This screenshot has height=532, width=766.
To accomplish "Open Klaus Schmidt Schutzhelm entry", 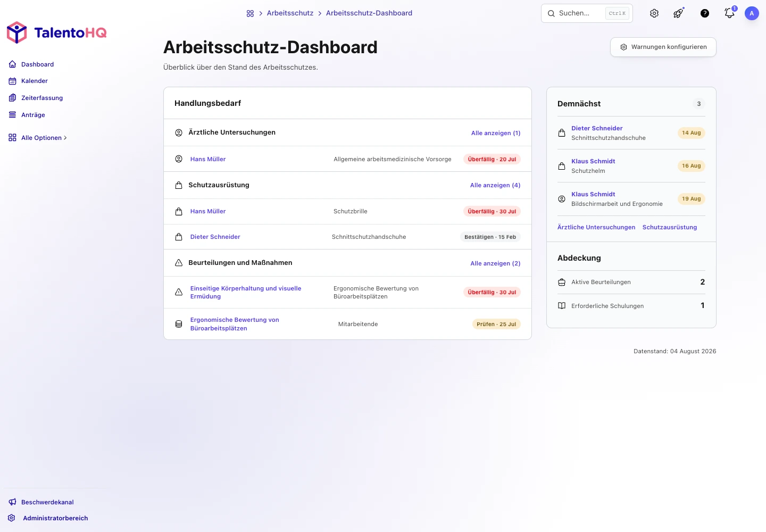I will 593,161.
